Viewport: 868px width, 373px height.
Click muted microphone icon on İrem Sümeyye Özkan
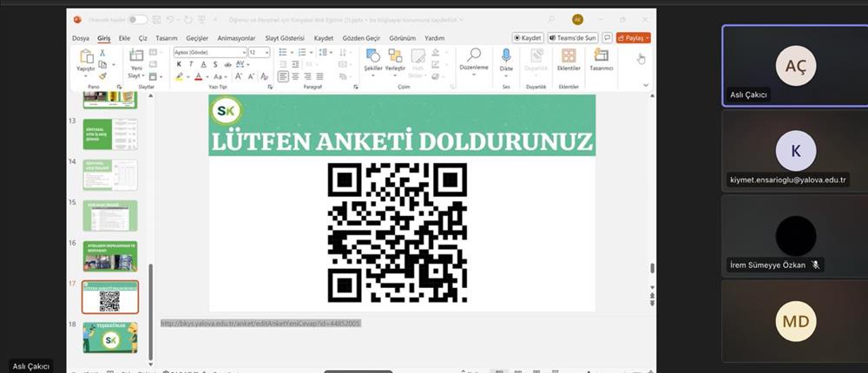(x=815, y=265)
